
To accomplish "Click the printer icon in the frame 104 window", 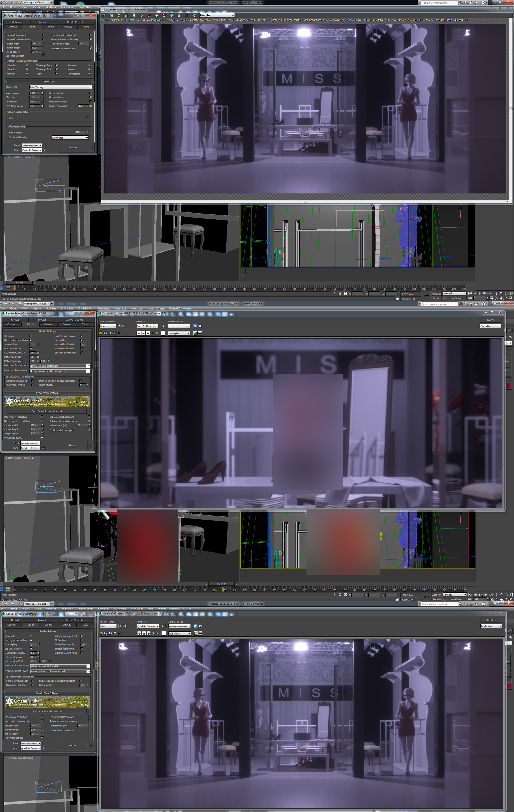I will [114, 333].
